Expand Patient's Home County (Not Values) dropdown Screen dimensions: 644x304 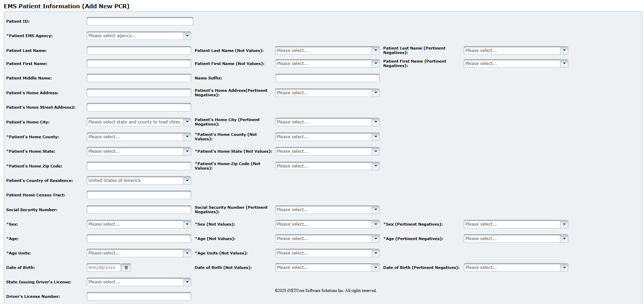click(x=328, y=137)
